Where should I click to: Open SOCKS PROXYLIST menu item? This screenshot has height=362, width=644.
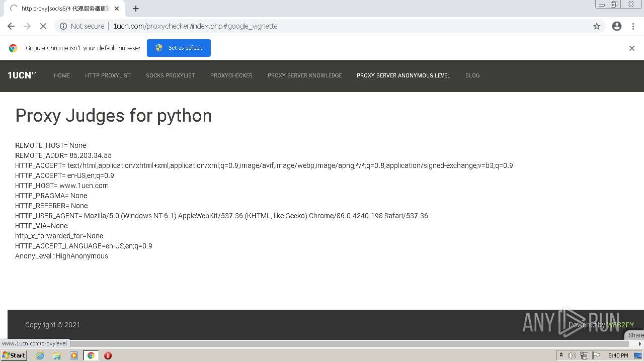[171, 75]
